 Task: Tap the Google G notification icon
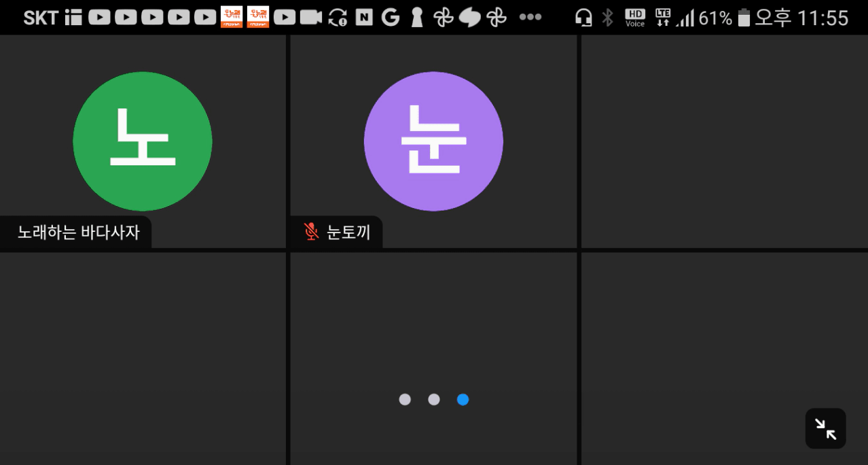tap(391, 18)
